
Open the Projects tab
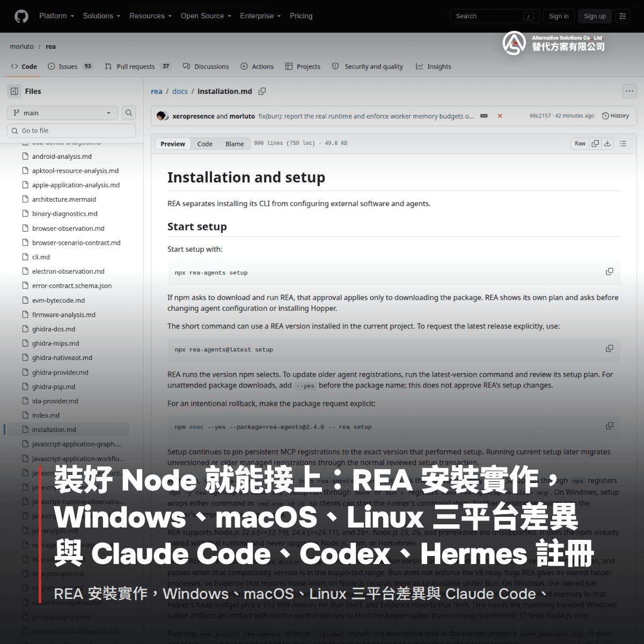point(303,67)
